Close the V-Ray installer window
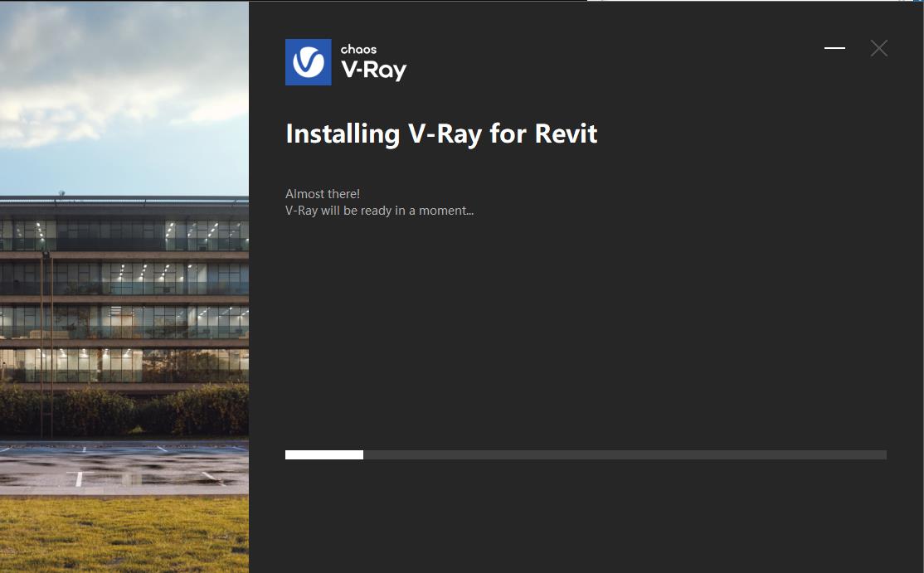The width and height of the screenshot is (924, 573). pos(878,48)
